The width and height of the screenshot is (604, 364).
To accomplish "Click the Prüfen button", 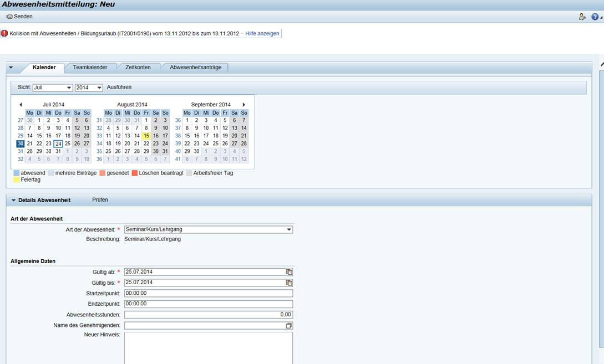I will pos(100,200).
